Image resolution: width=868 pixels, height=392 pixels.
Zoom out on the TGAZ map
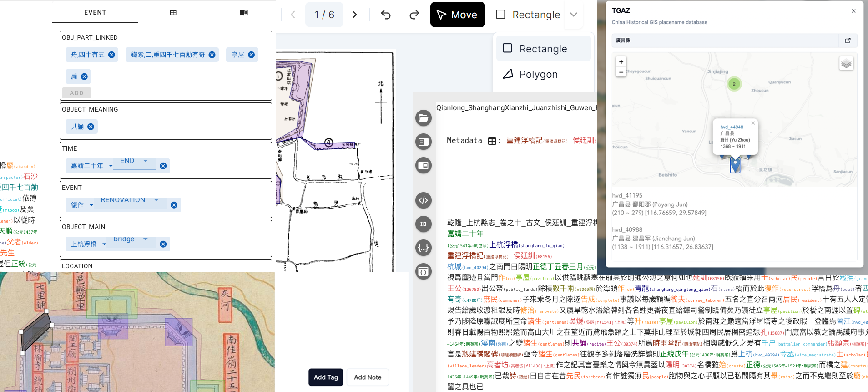point(621,72)
